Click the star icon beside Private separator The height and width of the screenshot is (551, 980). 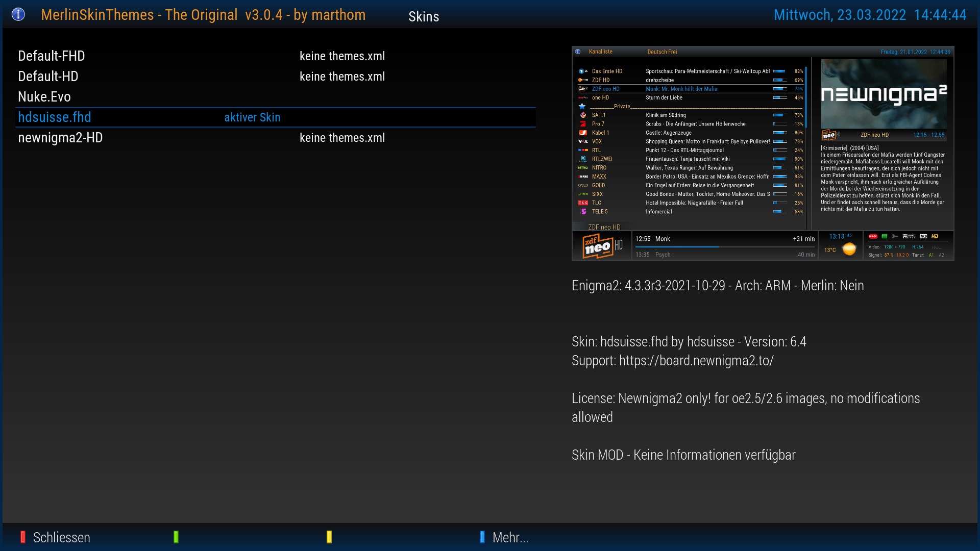point(582,106)
